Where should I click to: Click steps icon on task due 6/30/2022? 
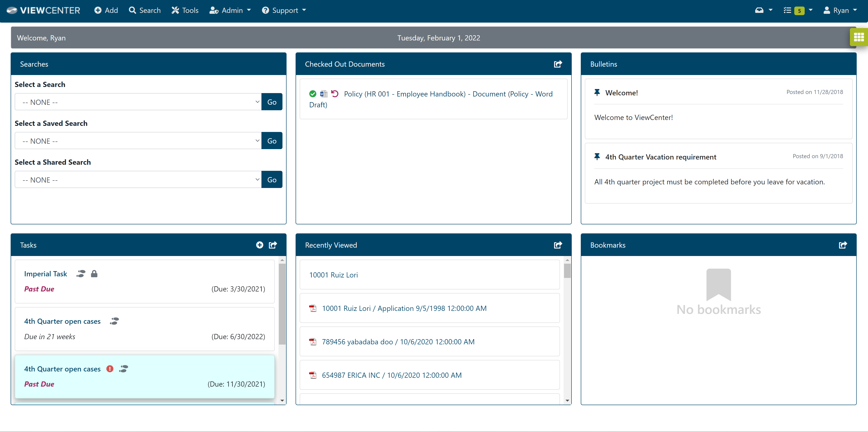(x=115, y=321)
